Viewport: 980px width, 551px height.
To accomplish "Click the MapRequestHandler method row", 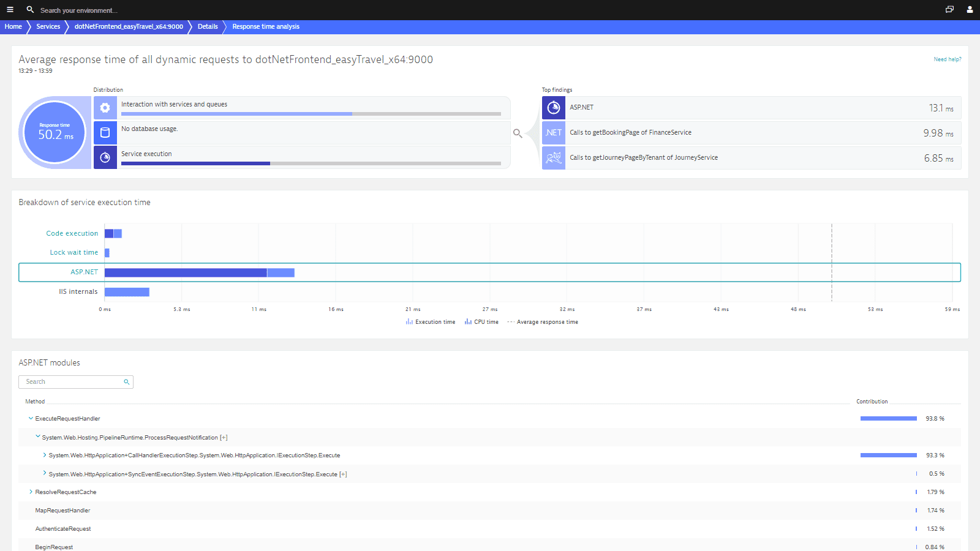I will 489,511.
